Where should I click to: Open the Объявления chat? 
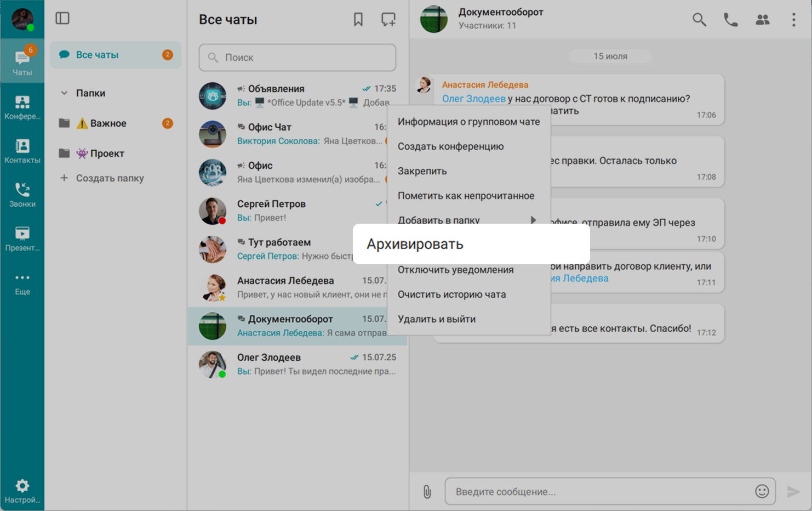point(298,95)
